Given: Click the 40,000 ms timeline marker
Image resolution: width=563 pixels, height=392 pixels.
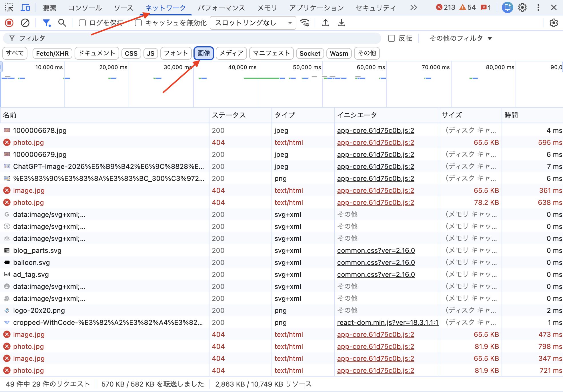Looking at the screenshot, I should point(242,67).
